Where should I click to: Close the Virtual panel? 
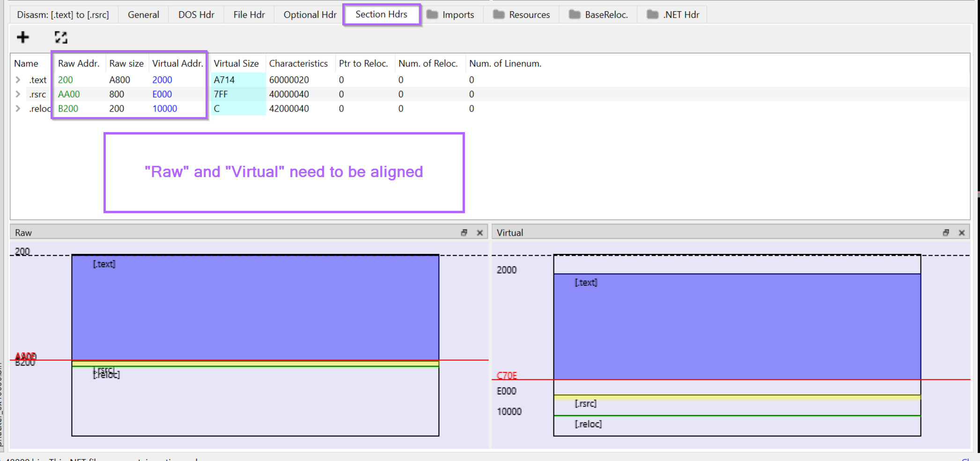962,232
